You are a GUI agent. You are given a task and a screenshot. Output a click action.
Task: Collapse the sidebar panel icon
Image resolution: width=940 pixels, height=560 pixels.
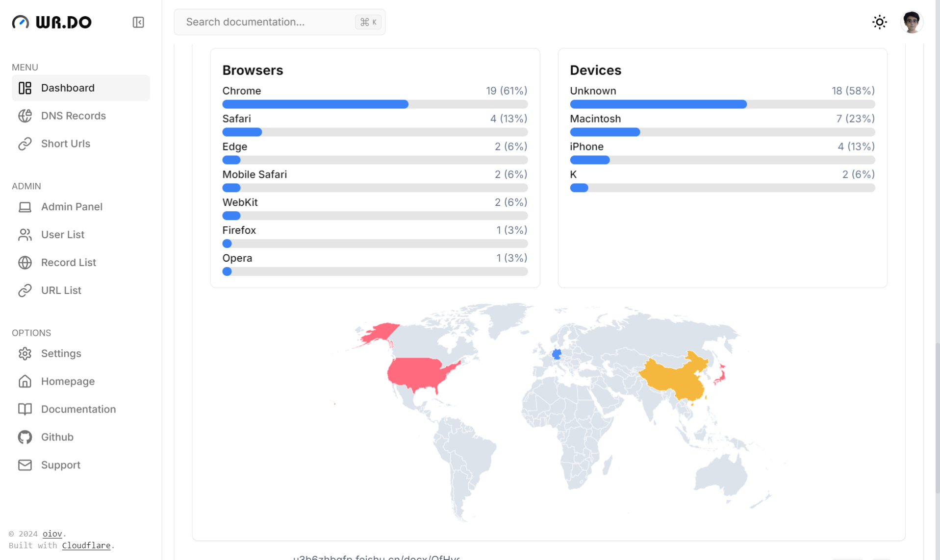tap(138, 23)
